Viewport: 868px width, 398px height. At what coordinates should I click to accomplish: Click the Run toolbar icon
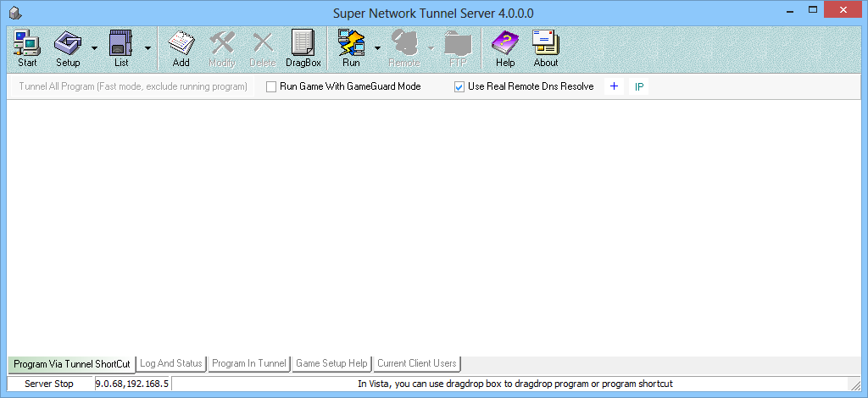click(351, 48)
